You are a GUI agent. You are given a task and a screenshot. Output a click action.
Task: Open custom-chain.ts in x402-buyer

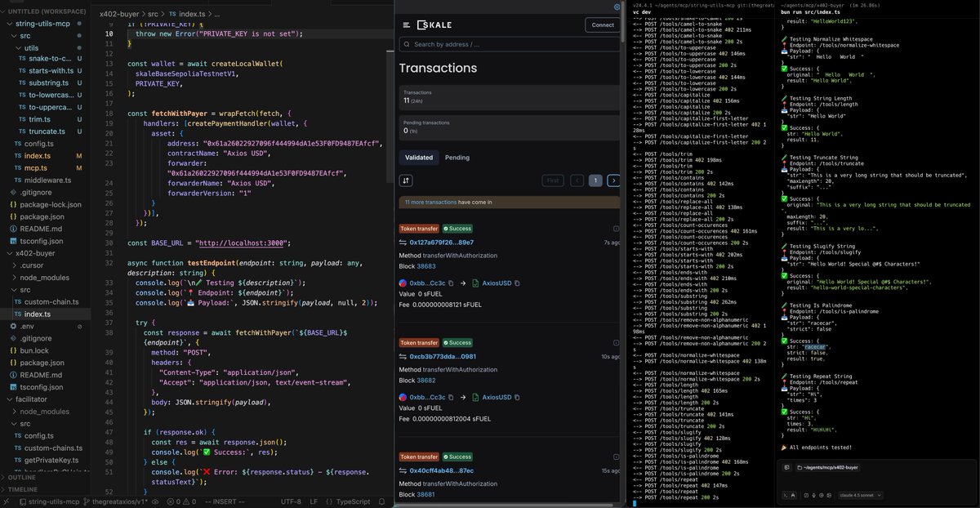[51, 301]
